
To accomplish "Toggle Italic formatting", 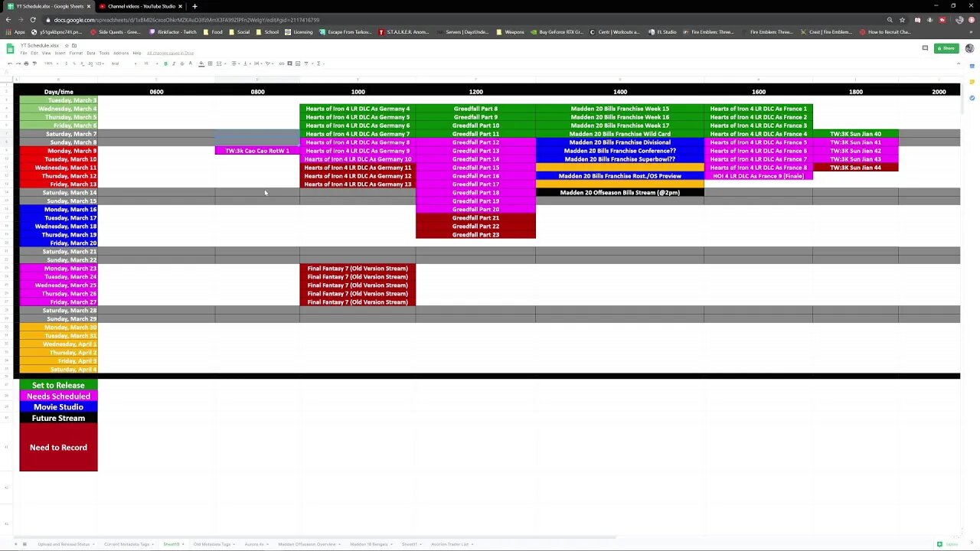I will 174,64.
